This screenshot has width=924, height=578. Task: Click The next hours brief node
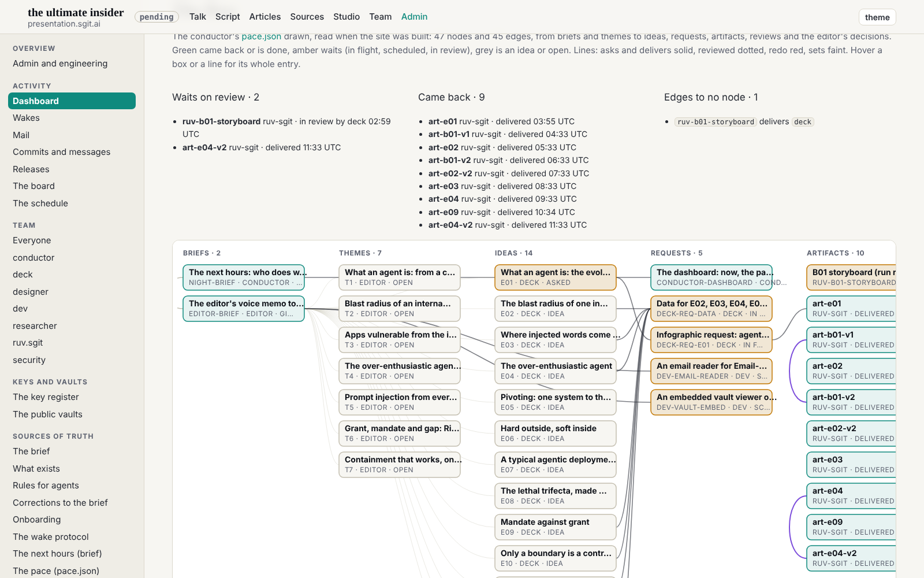tap(244, 277)
